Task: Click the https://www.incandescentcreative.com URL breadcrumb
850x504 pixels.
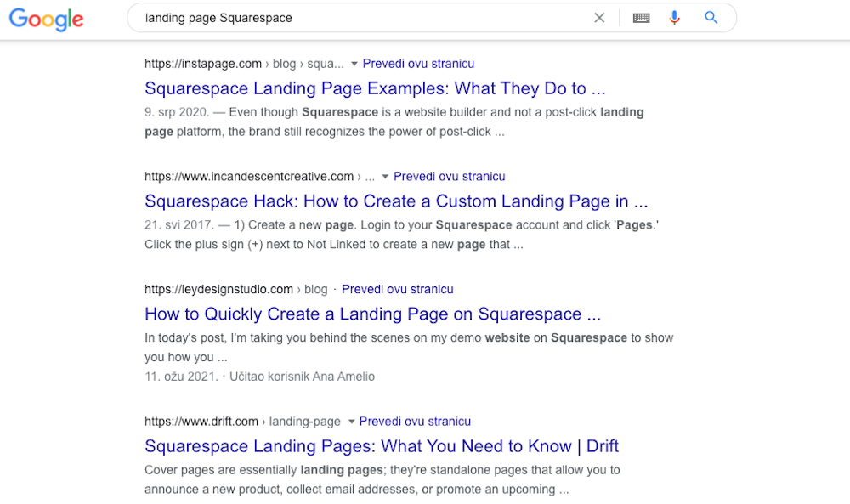Action: click(259, 177)
